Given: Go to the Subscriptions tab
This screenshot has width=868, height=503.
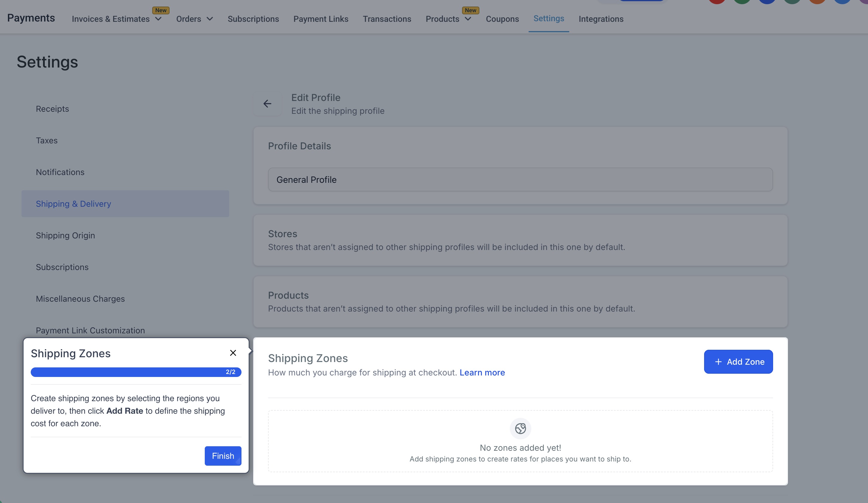Looking at the screenshot, I should coord(253,19).
